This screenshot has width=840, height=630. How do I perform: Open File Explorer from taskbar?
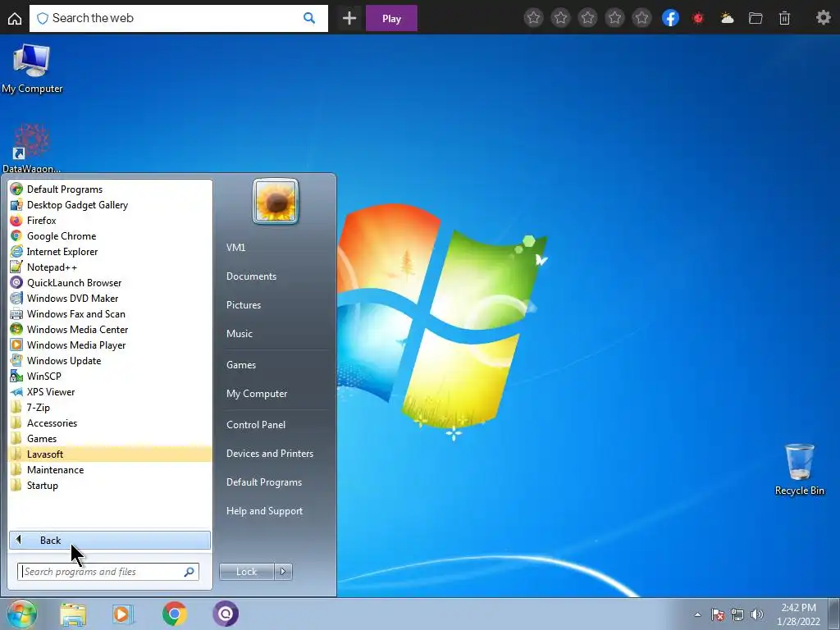73,614
